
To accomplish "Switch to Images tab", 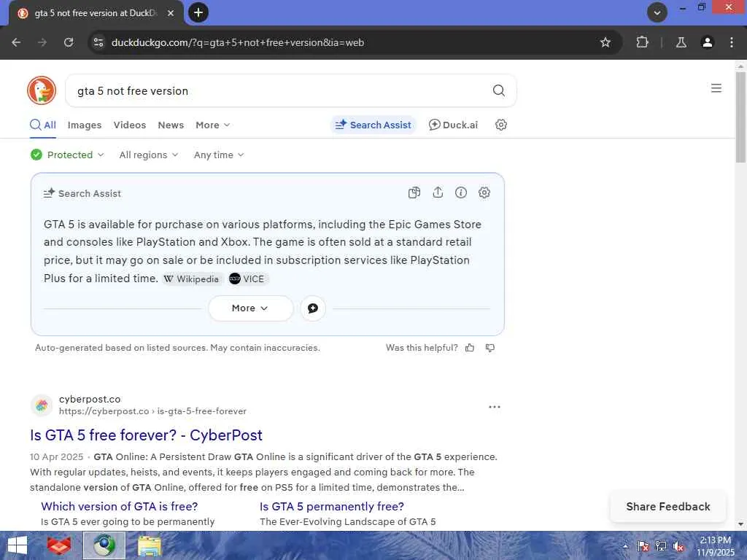I will point(85,125).
